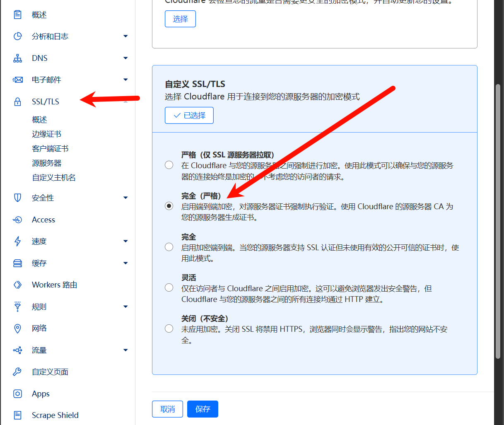Open the Apps sidebar item
This screenshot has width=504, height=425.
[41, 394]
